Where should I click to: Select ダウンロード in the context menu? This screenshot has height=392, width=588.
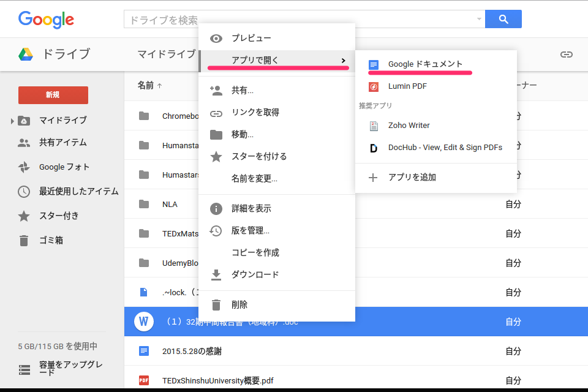coord(277,275)
